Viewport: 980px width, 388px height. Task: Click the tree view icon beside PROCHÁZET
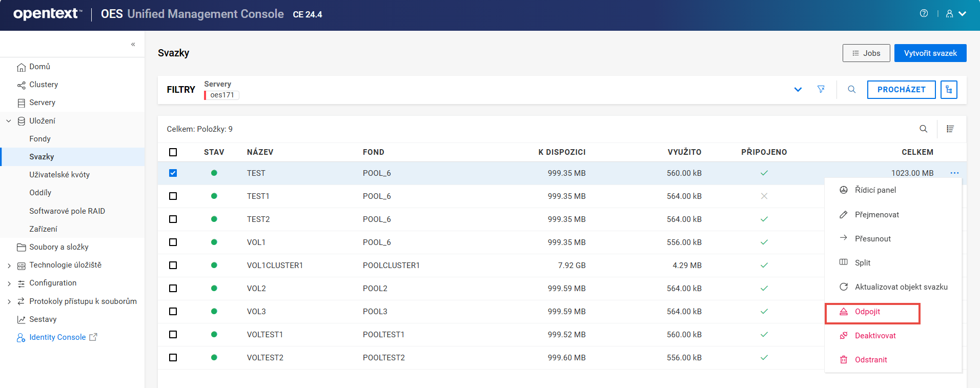[949, 90]
